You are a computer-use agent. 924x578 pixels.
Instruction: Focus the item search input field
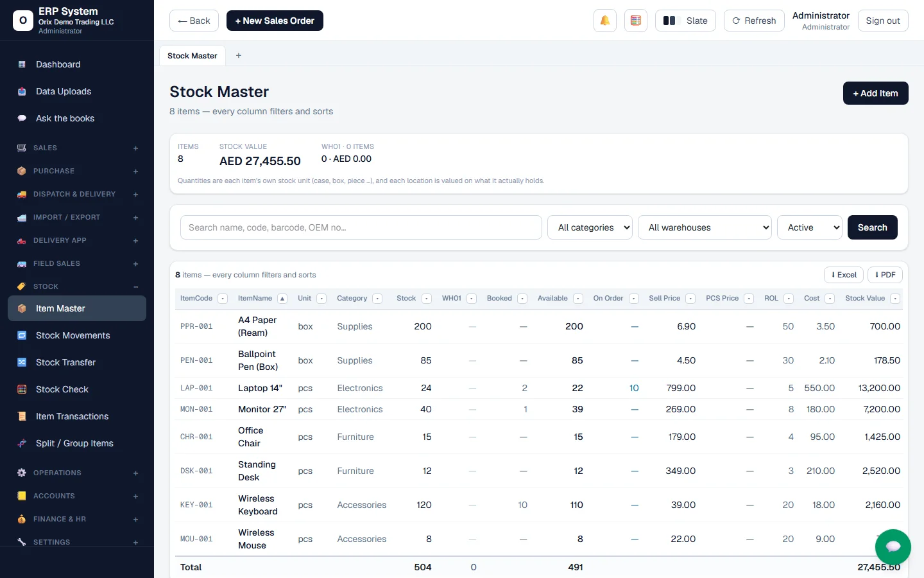click(361, 227)
